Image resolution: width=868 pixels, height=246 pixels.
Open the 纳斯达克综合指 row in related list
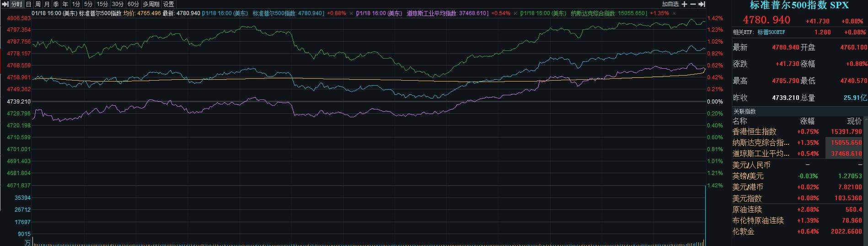tap(798, 142)
